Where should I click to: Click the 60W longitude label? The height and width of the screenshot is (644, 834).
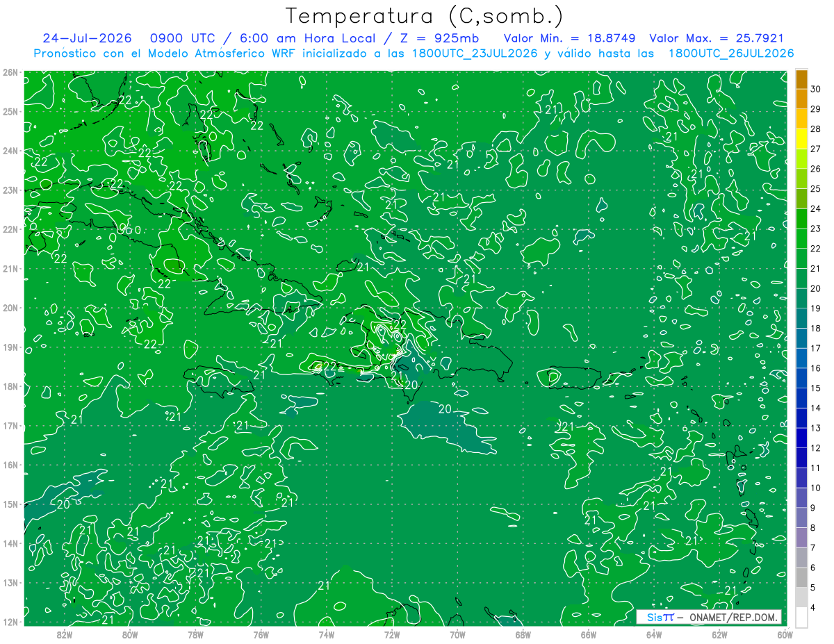click(x=785, y=634)
